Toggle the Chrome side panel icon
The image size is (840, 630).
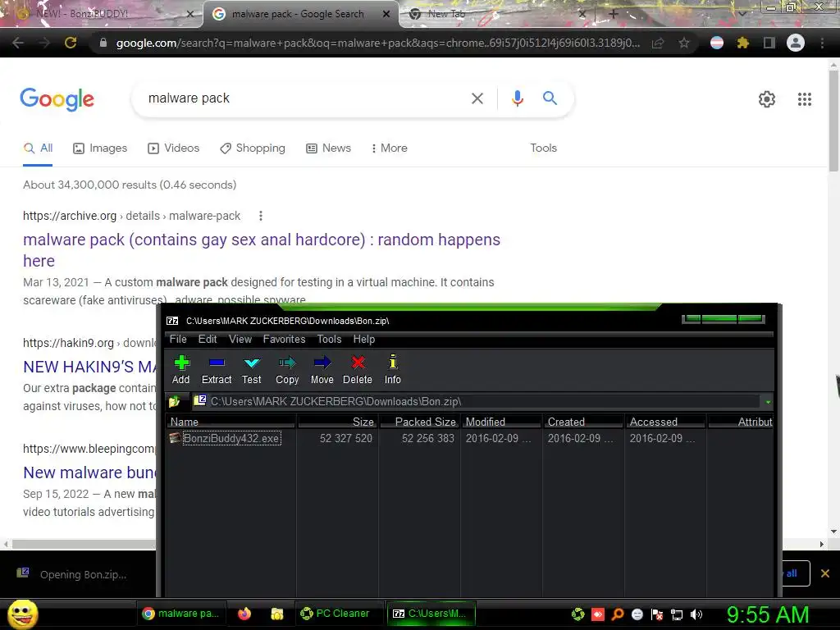point(769,43)
